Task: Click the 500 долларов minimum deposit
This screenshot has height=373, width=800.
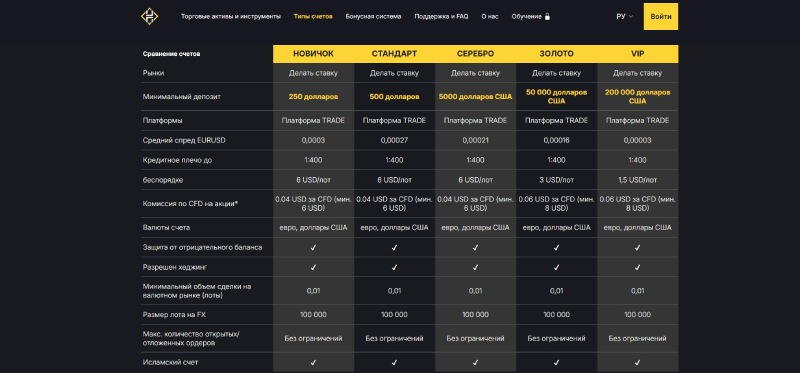Action: tap(394, 96)
